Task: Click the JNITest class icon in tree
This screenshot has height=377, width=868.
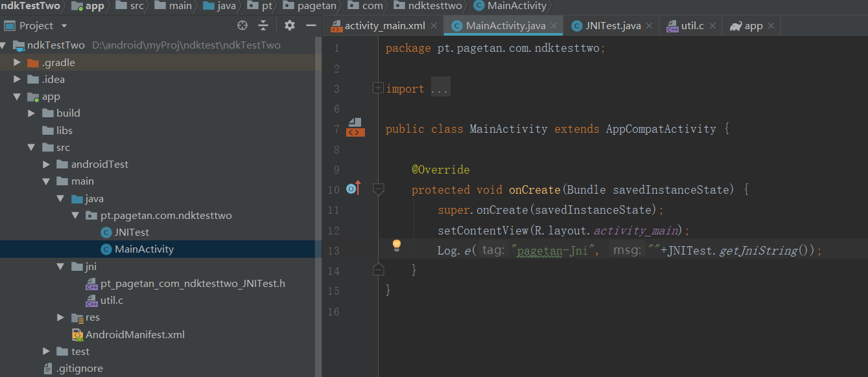Action: (x=106, y=233)
